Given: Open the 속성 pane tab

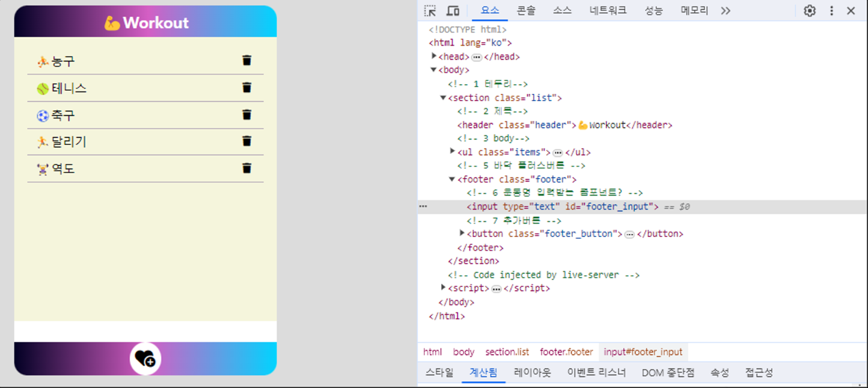Looking at the screenshot, I should 720,372.
